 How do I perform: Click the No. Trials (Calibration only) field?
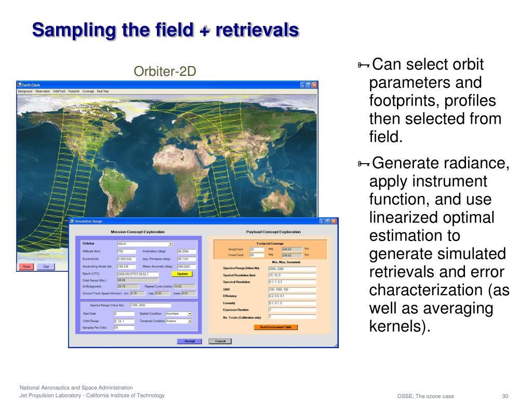pos(292,317)
